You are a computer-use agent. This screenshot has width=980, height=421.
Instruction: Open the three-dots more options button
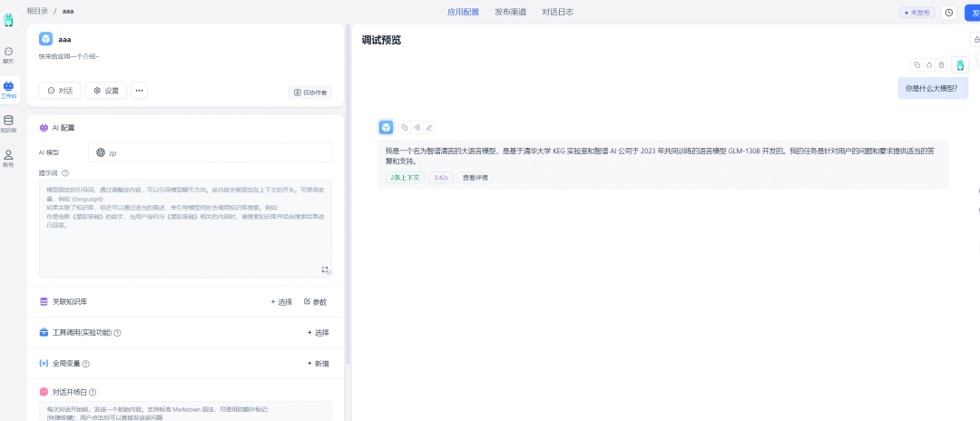140,91
